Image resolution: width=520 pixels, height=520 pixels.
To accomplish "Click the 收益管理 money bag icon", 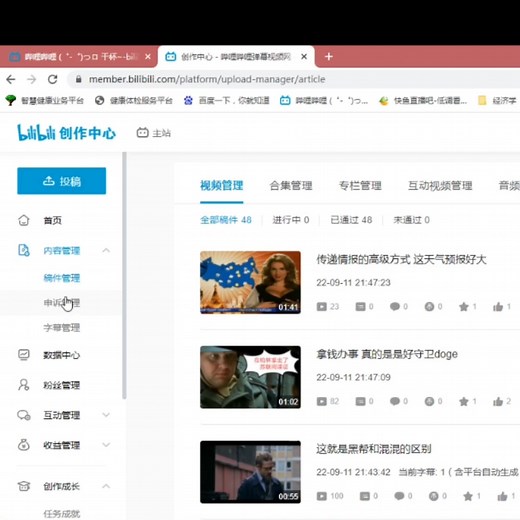I will coord(24,445).
